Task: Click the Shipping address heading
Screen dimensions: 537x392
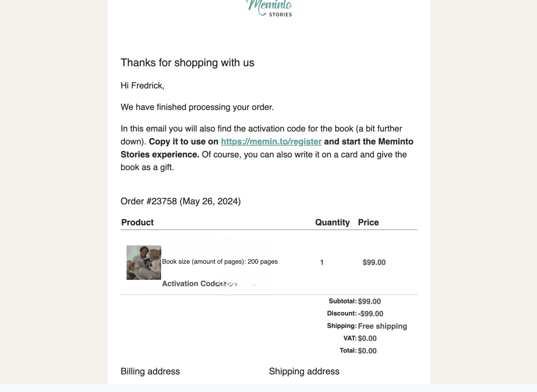Action: pos(304,371)
